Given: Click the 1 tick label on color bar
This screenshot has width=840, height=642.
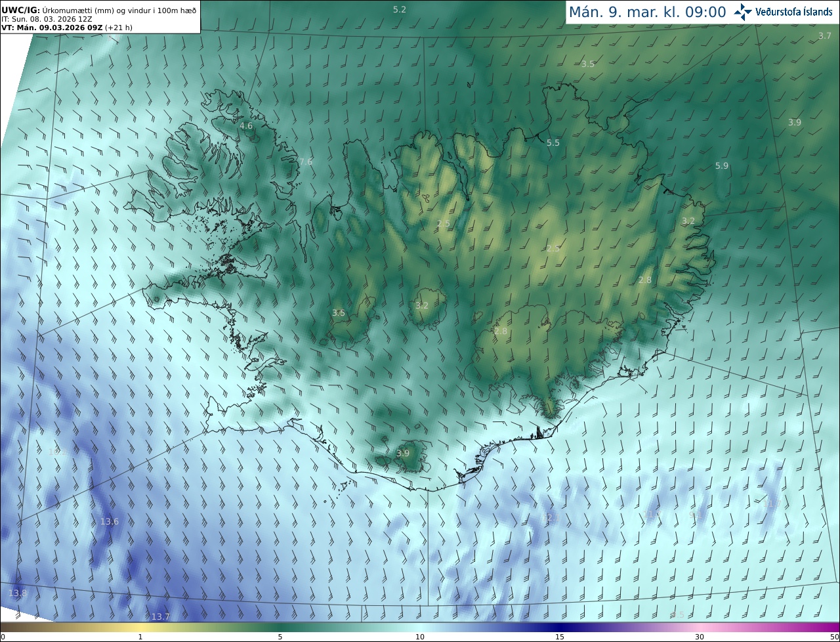Looking at the screenshot, I should [140, 637].
